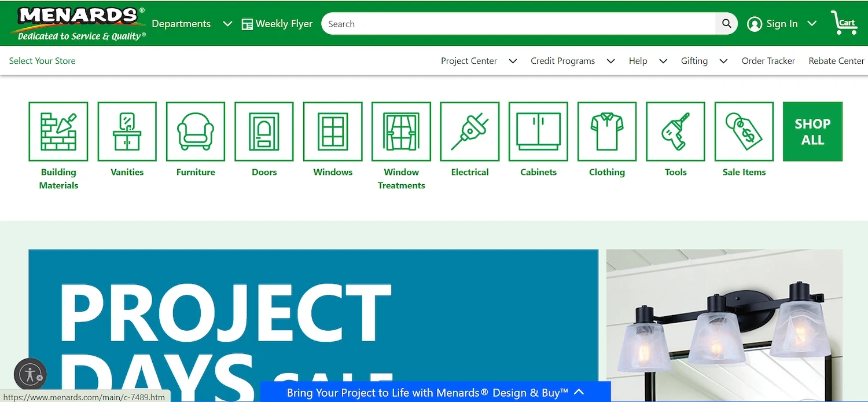Screen dimensions: 868x402
Task: Click the Bring Your Project to Life banner text
Action: click(x=428, y=392)
